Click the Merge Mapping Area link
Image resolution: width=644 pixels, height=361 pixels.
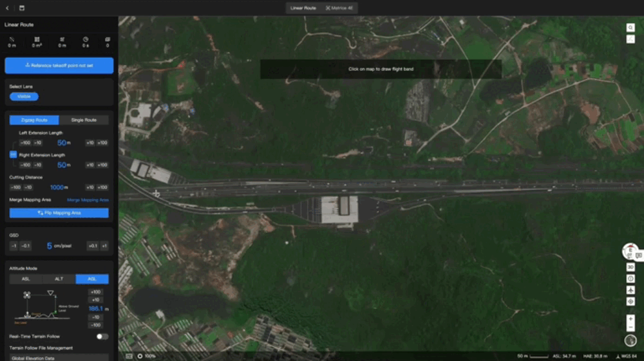click(x=88, y=200)
